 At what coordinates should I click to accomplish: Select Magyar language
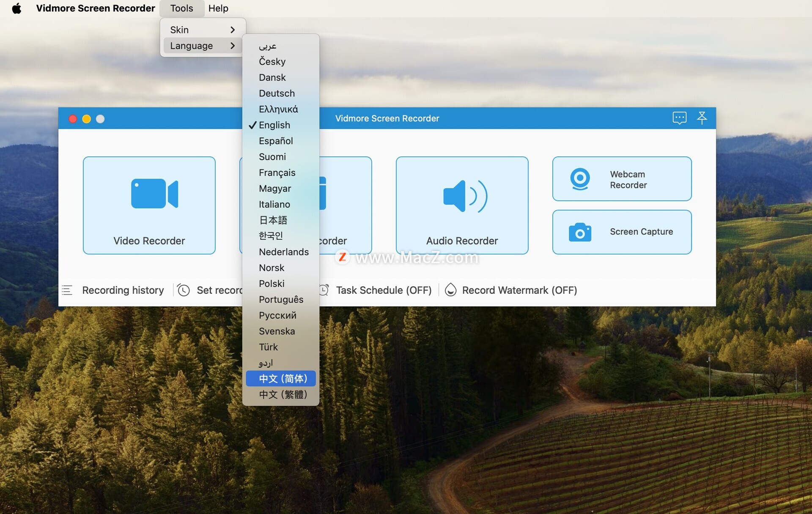point(281,189)
